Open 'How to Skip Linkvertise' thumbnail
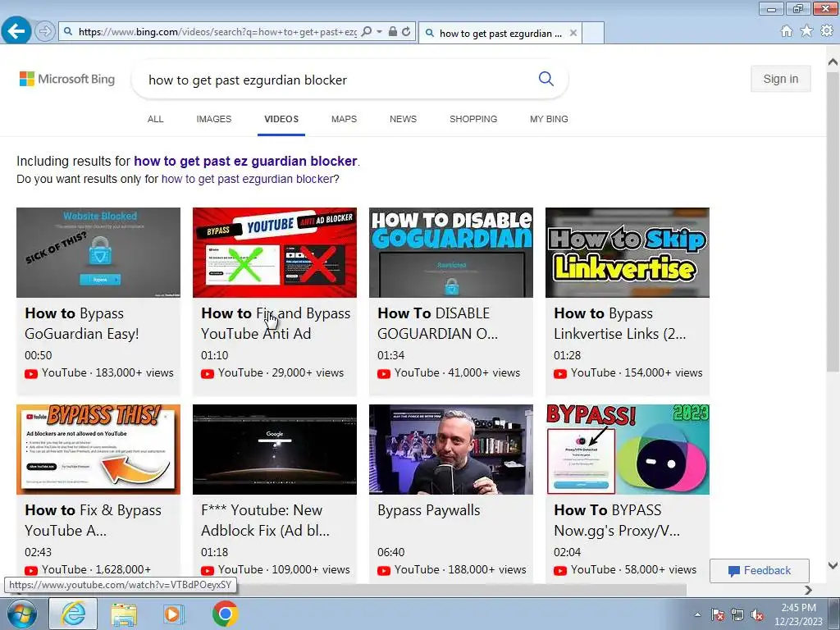 [628, 253]
